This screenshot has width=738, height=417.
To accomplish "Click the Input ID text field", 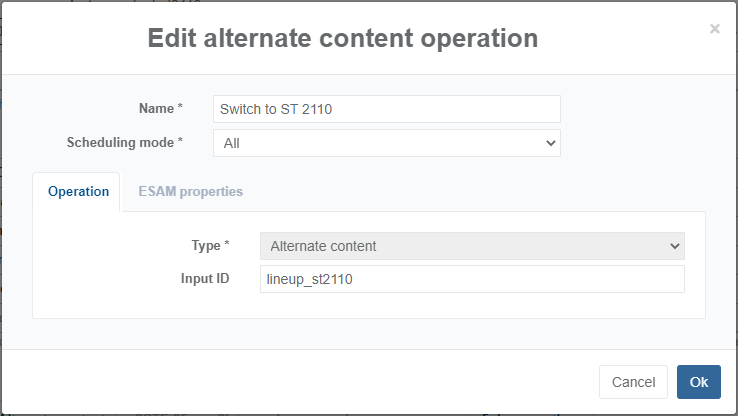I will 472,279.
